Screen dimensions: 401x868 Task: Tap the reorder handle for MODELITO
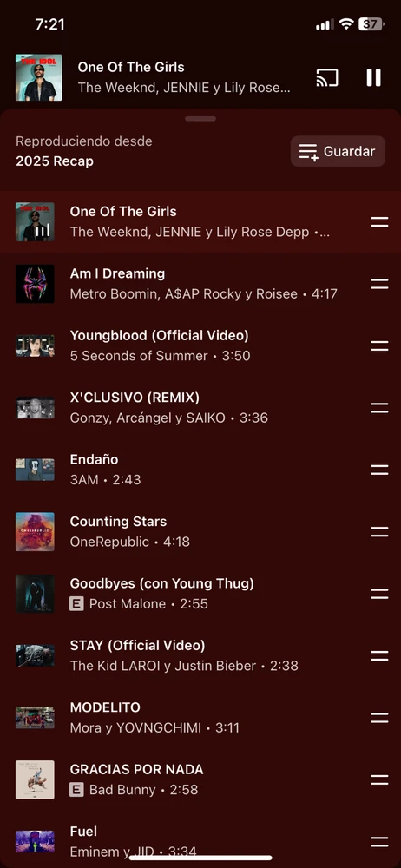[x=379, y=718]
